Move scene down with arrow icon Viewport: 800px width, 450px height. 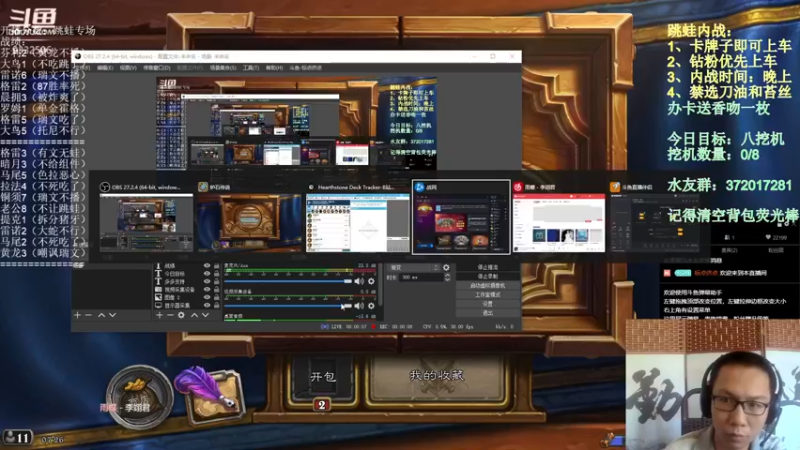coord(112,315)
